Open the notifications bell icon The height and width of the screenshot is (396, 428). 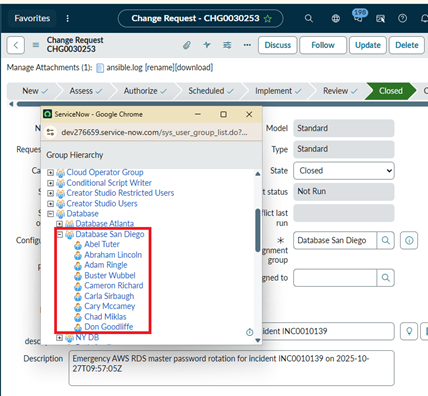coord(424,18)
